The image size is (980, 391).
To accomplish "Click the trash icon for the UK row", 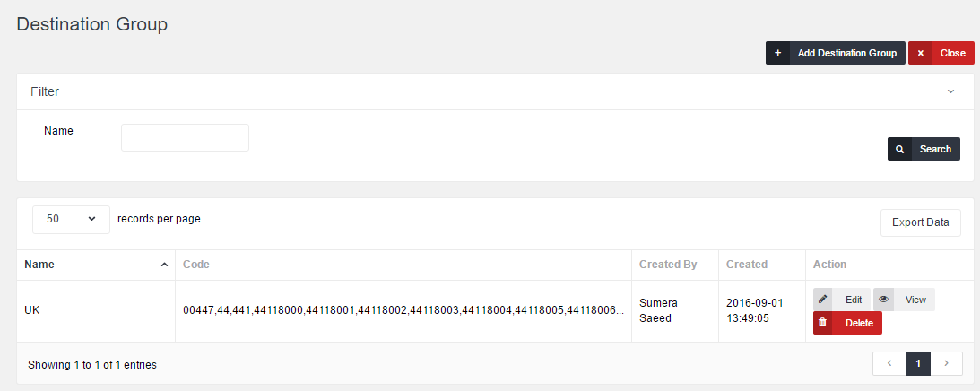I will 822,322.
